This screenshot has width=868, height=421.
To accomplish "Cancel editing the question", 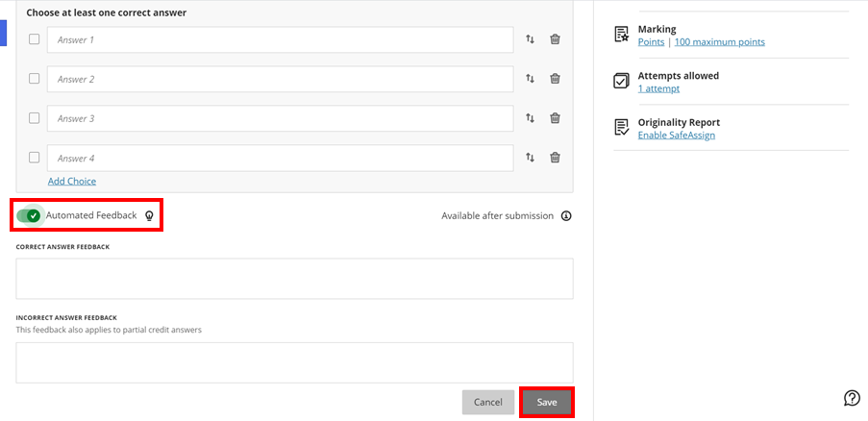I will [x=488, y=402].
